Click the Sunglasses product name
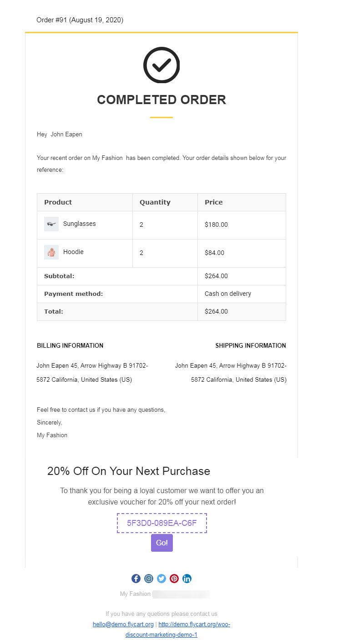This screenshot has width=338, height=644. point(80,224)
